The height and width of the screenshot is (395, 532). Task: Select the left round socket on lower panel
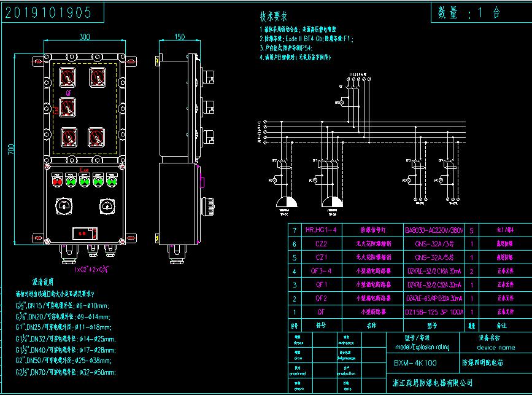[x=63, y=205]
